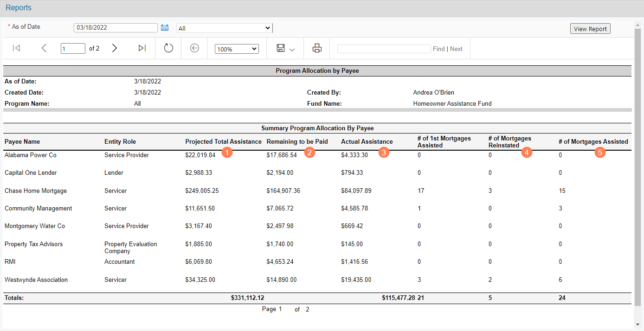Open the program filter dropdown showing All

224,27
